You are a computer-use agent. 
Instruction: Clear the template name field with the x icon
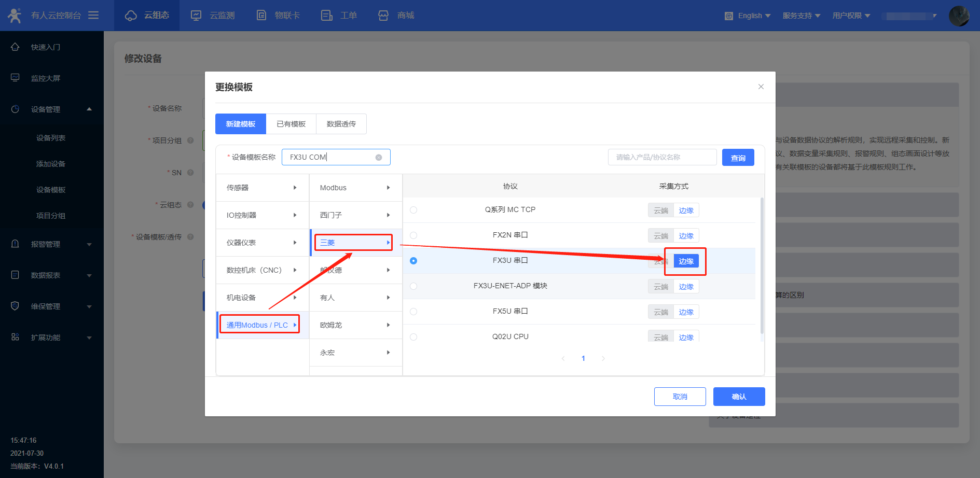click(x=379, y=158)
